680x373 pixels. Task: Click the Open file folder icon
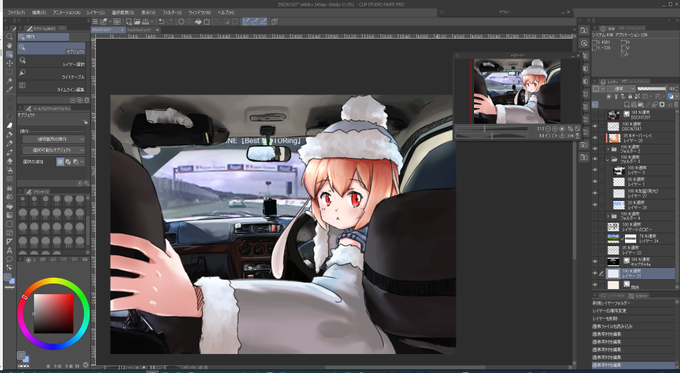click(x=137, y=21)
